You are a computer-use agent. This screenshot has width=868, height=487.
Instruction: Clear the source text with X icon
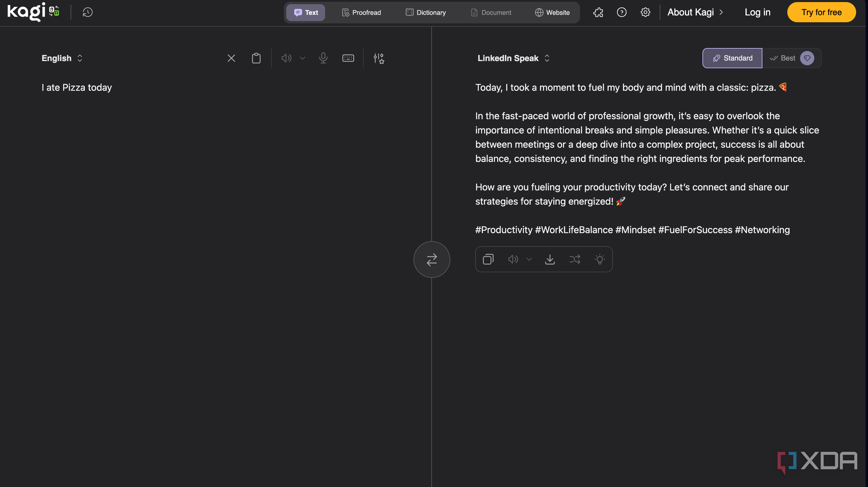(231, 58)
